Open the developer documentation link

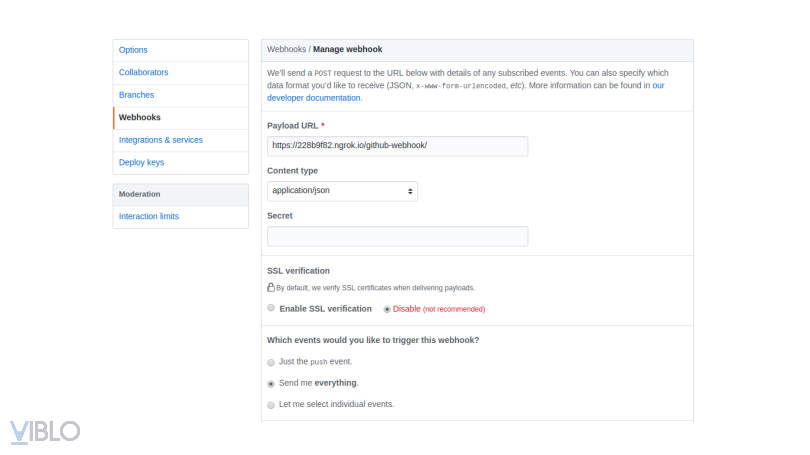(x=314, y=98)
